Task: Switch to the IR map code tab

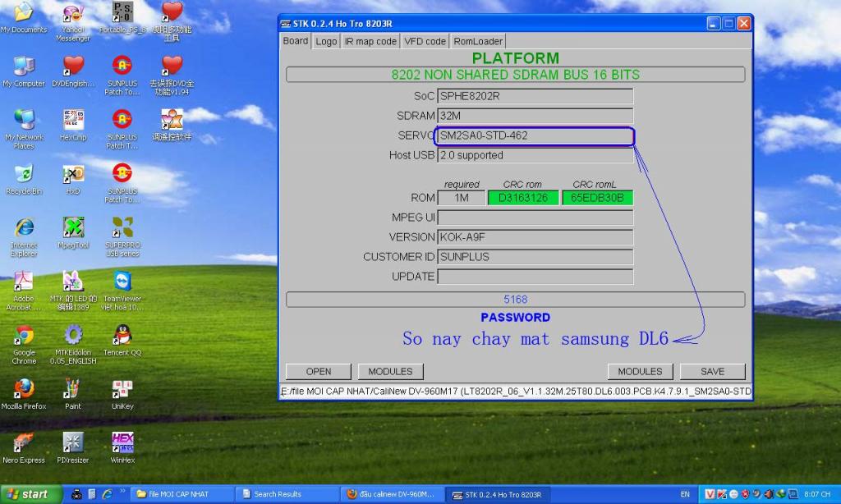Action: point(370,41)
